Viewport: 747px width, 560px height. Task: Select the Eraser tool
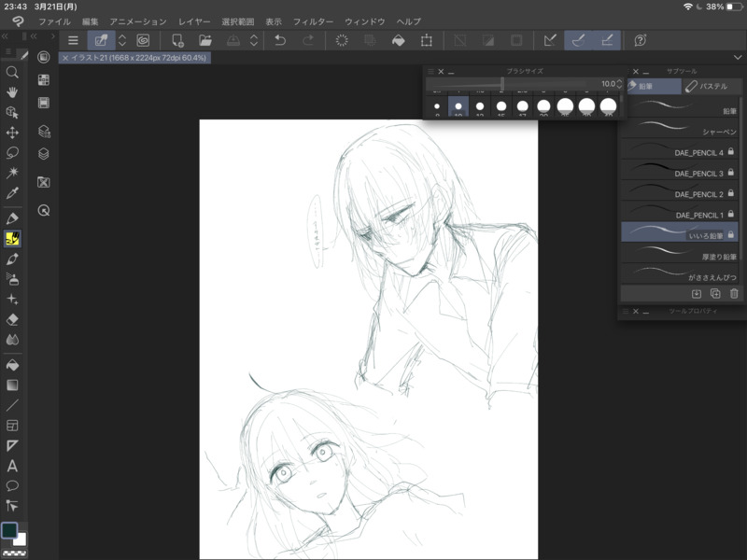pos(12,319)
